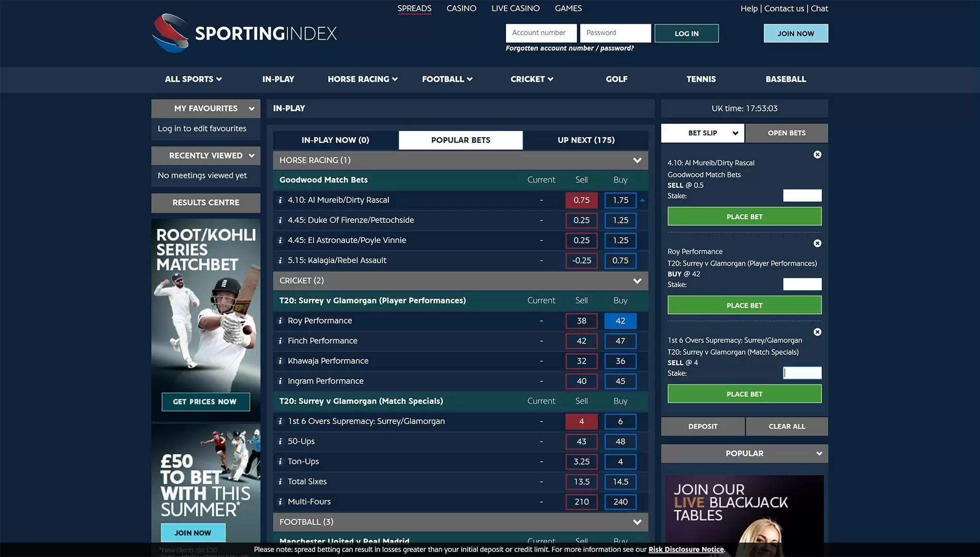This screenshot has width=980, height=557.
Task: Click stake field for Roy Performance bet
Action: pyautogui.click(x=802, y=284)
